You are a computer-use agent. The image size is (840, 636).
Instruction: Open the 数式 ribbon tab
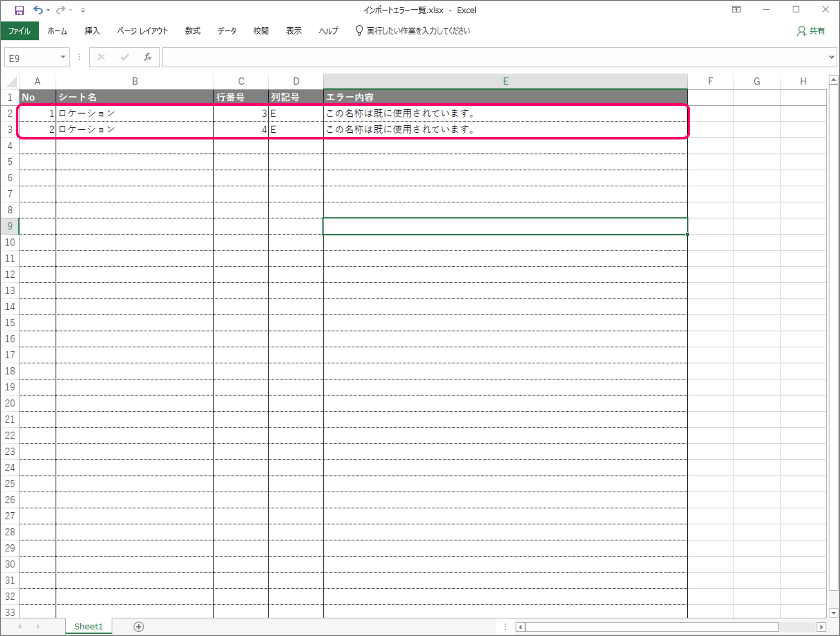click(192, 31)
